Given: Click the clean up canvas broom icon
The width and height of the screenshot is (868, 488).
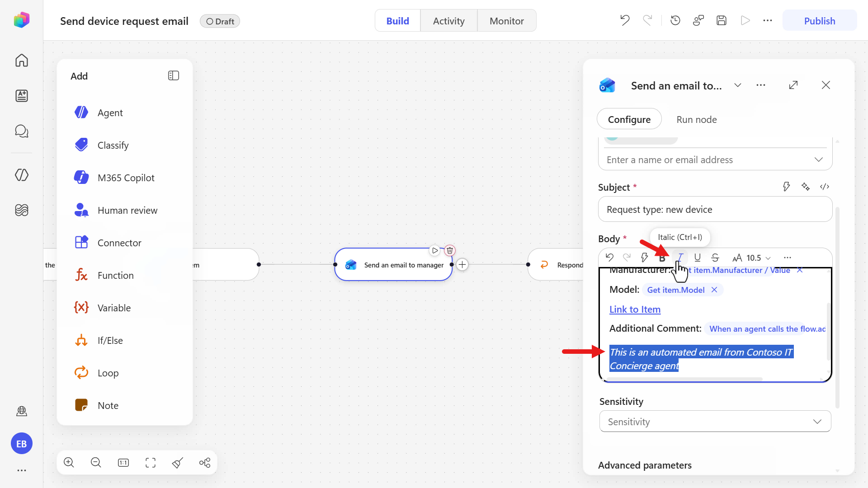Looking at the screenshot, I should [178, 462].
